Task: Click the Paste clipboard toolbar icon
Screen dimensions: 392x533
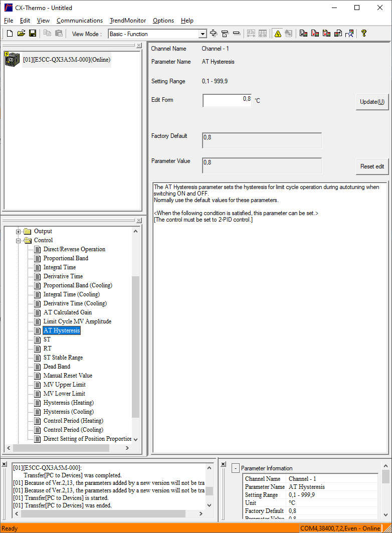Action: click(59, 33)
